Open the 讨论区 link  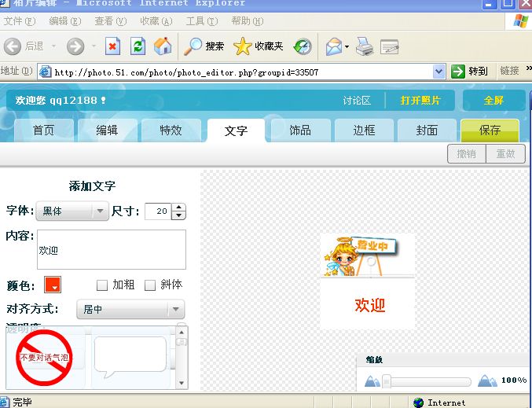click(357, 101)
